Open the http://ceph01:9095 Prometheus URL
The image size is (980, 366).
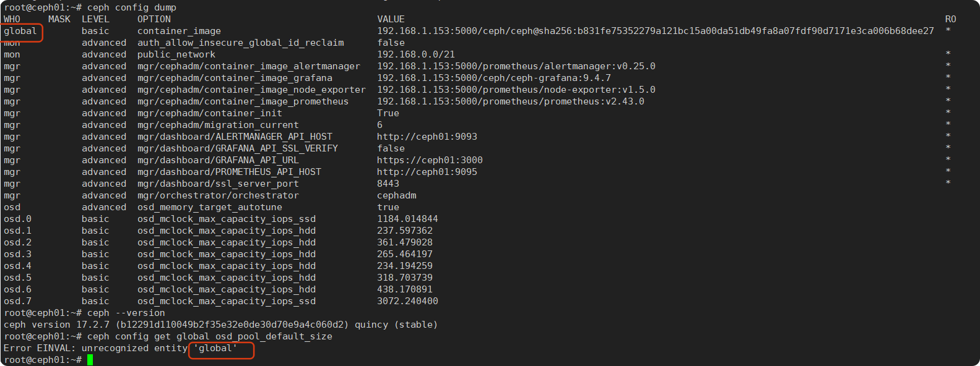427,172
